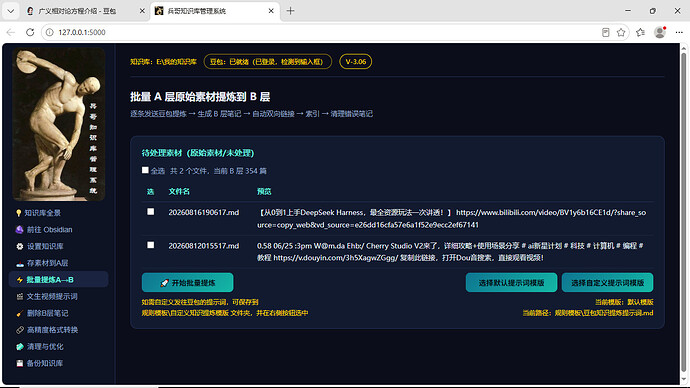The image size is (690, 388).
Task: Click the Cherry Studio V2 douyin preview text
Action: (450, 252)
